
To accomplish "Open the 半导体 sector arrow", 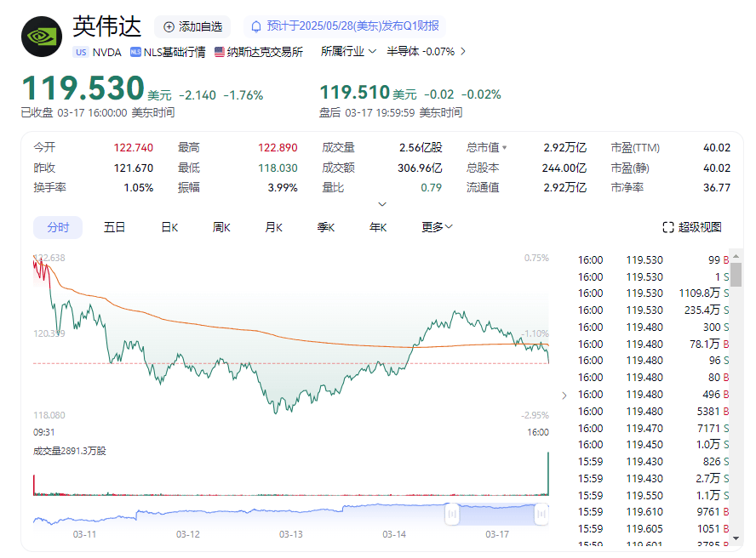I will pyautogui.click(x=463, y=52).
